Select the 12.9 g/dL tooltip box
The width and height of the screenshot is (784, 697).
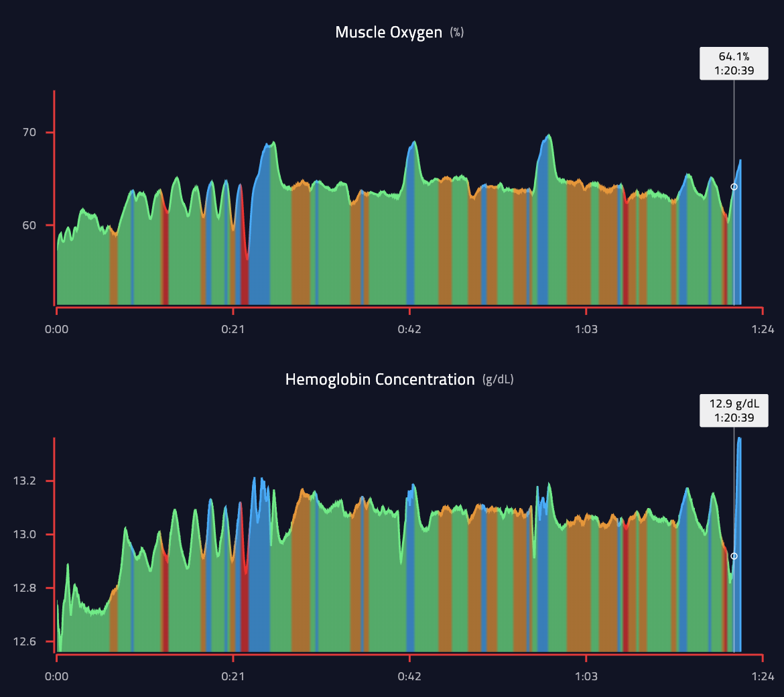click(x=734, y=410)
